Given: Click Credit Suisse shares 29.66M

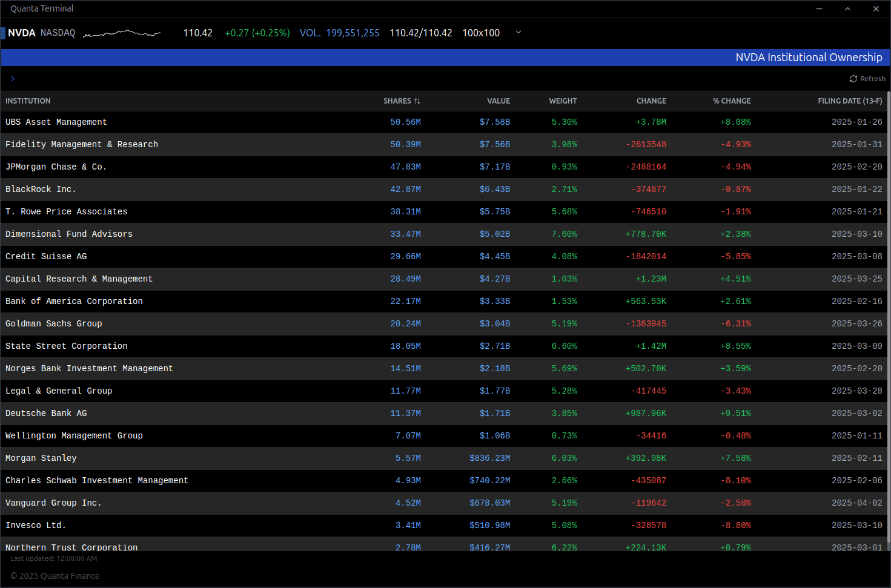Looking at the screenshot, I should (405, 257).
